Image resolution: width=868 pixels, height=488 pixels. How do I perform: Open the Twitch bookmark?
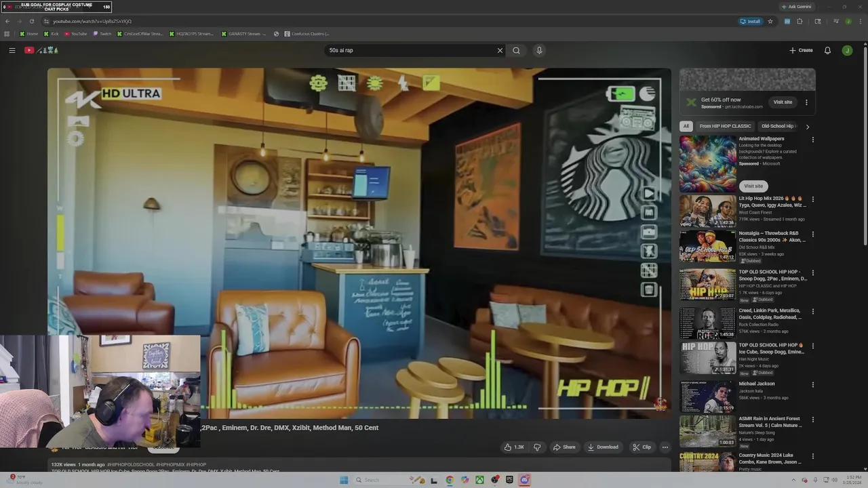click(102, 33)
